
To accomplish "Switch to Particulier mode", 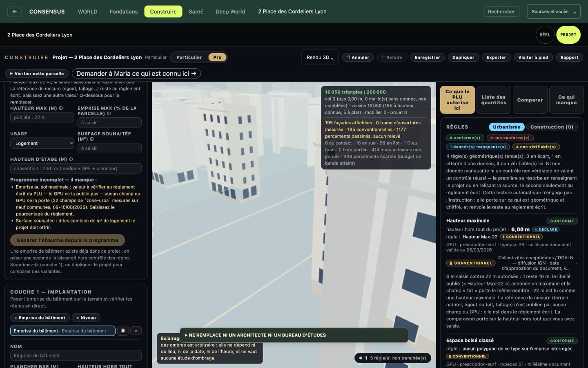I will (x=189, y=57).
